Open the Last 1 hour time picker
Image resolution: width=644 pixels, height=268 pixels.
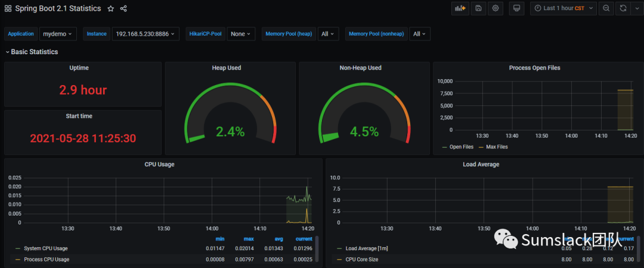pos(563,8)
